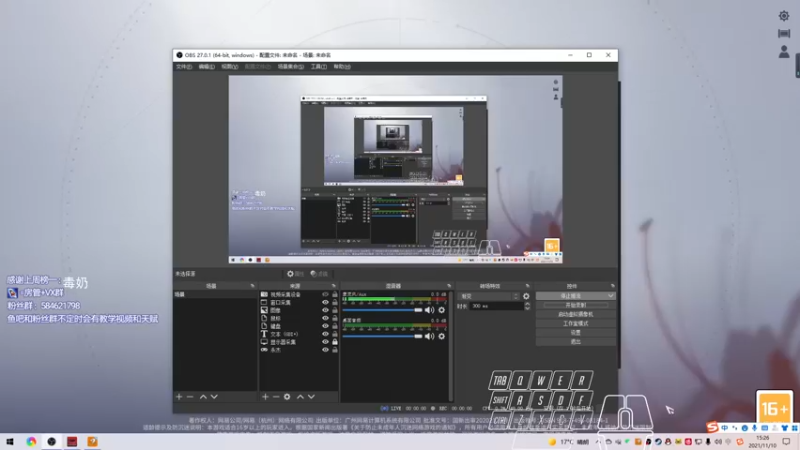Mute the 桌面音频 speaker icon

coord(430,336)
